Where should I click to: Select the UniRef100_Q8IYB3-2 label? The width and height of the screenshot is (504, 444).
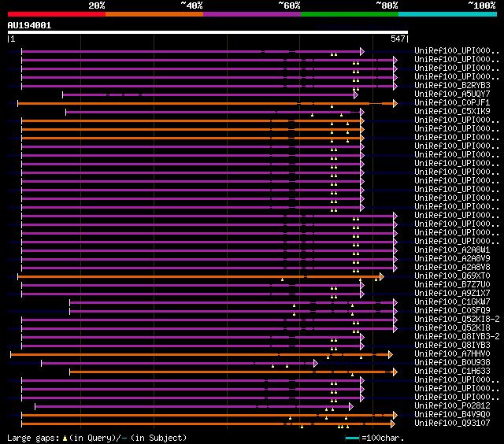pos(457,337)
